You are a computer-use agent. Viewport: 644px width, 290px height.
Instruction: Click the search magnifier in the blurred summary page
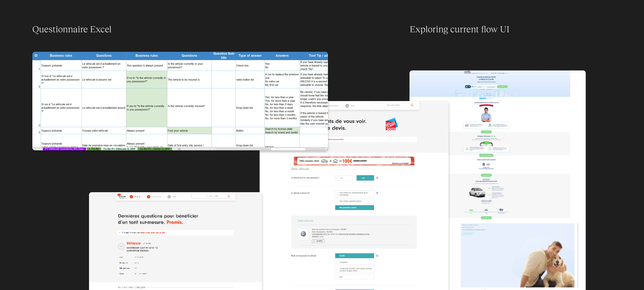[x=229, y=196]
